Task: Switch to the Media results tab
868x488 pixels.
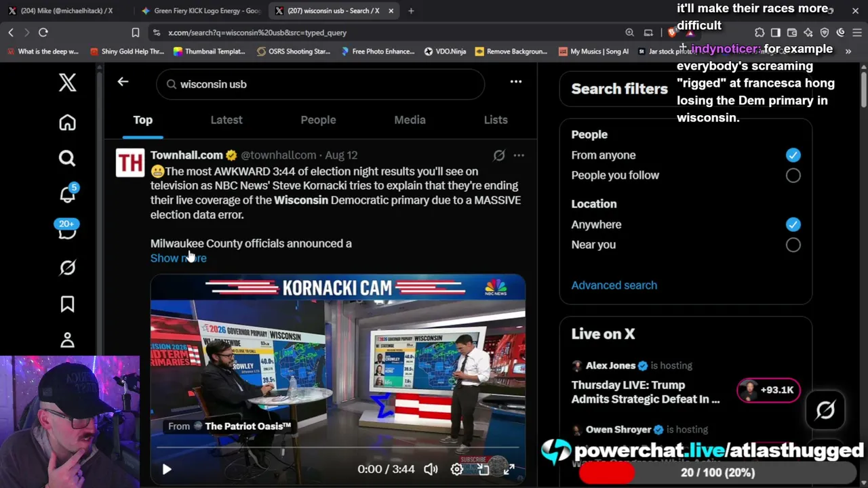Action: 410,120
